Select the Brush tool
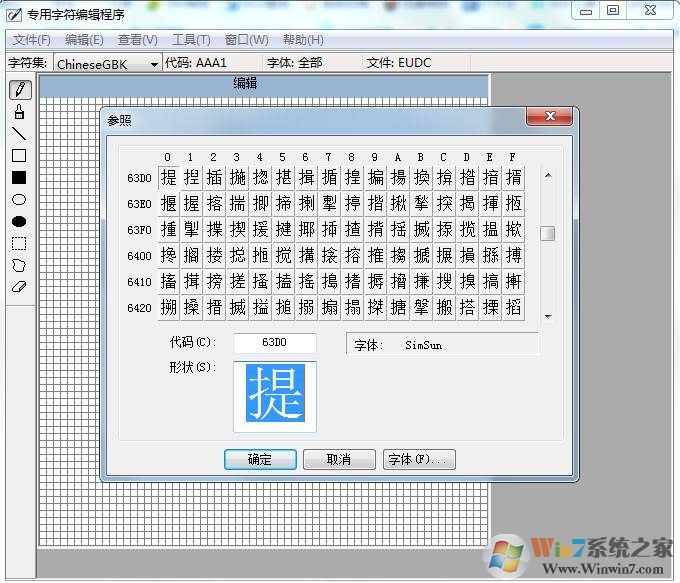This screenshot has height=583, width=680. pyautogui.click(x=19, y=112)
